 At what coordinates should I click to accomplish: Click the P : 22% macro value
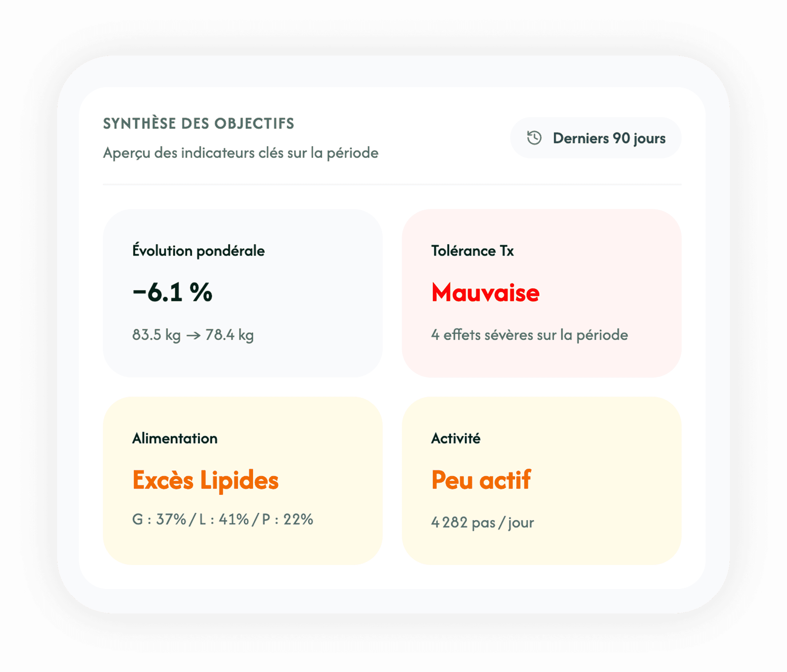point(287,519)
